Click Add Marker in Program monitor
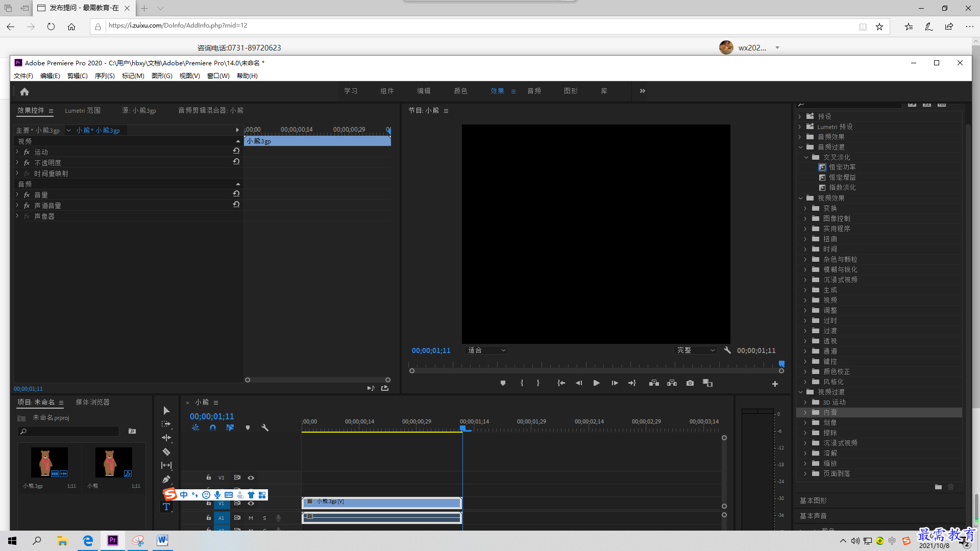The width and height of the screenshot is (980, 551). point(503,383)
